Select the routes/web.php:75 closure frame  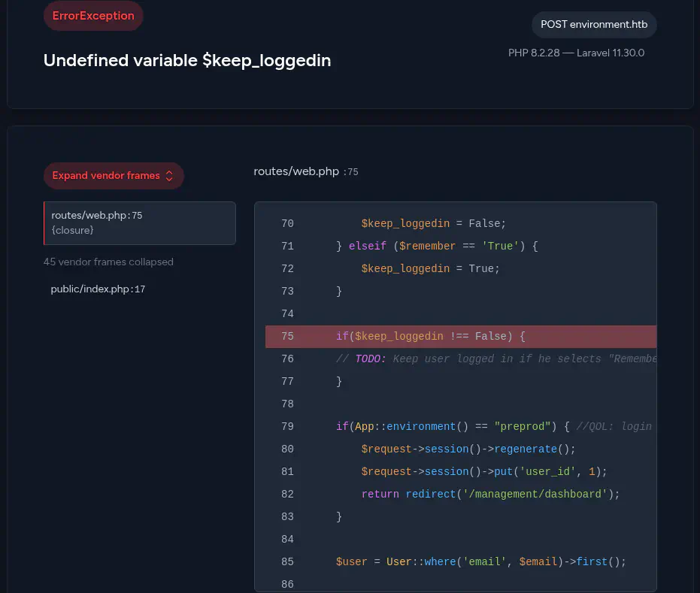tap(139, 222)
